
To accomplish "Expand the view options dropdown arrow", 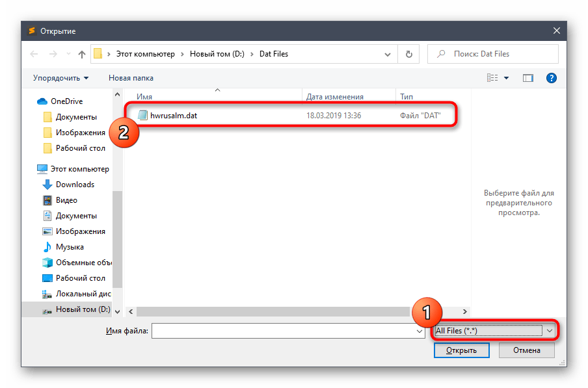I will tap(506, 78).
